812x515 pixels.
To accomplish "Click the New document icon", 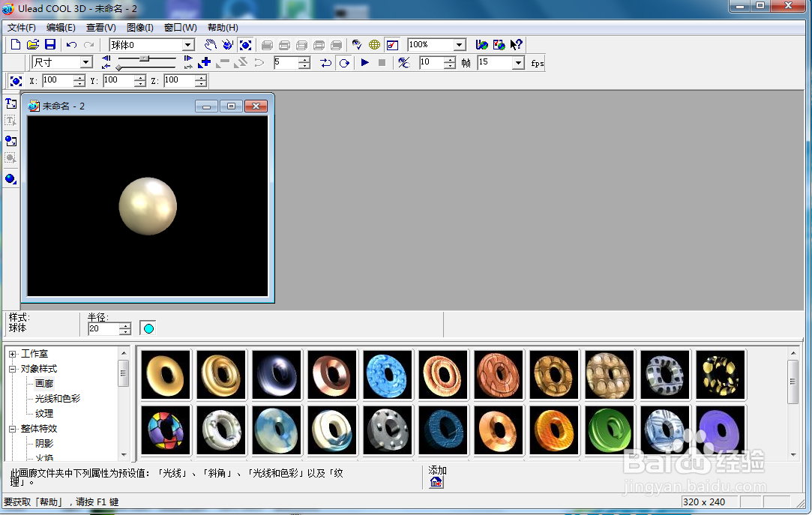I will (x=15, y=45).
